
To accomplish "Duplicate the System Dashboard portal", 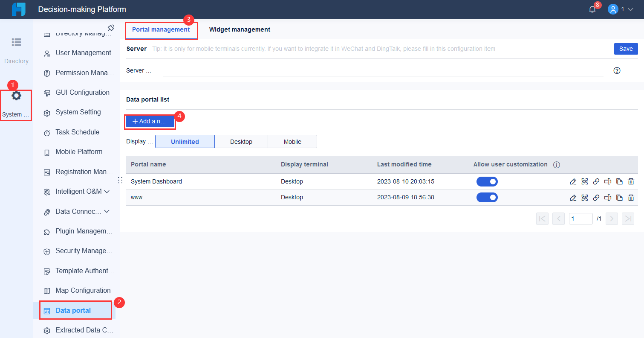I will (x=619, y=181).
